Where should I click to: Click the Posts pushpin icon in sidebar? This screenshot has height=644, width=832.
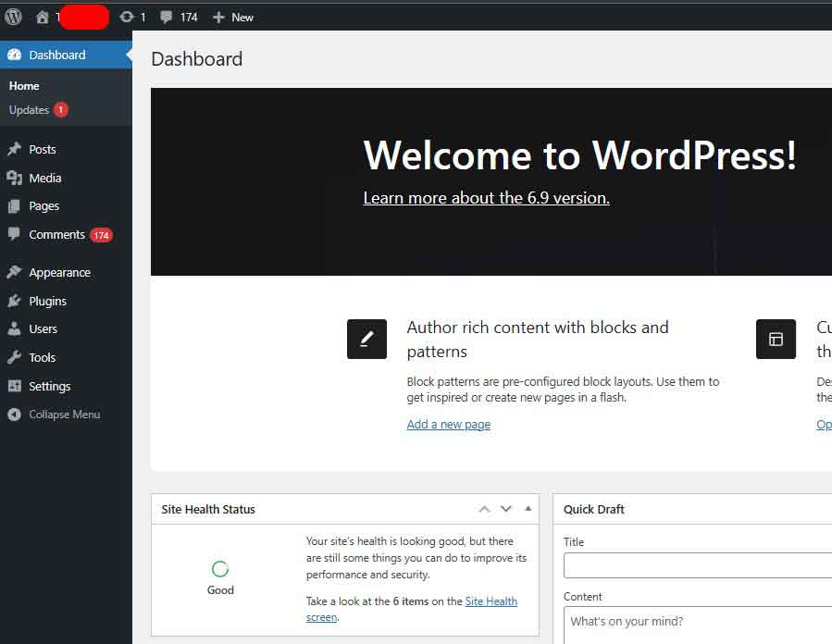click(x=13, y=148)
